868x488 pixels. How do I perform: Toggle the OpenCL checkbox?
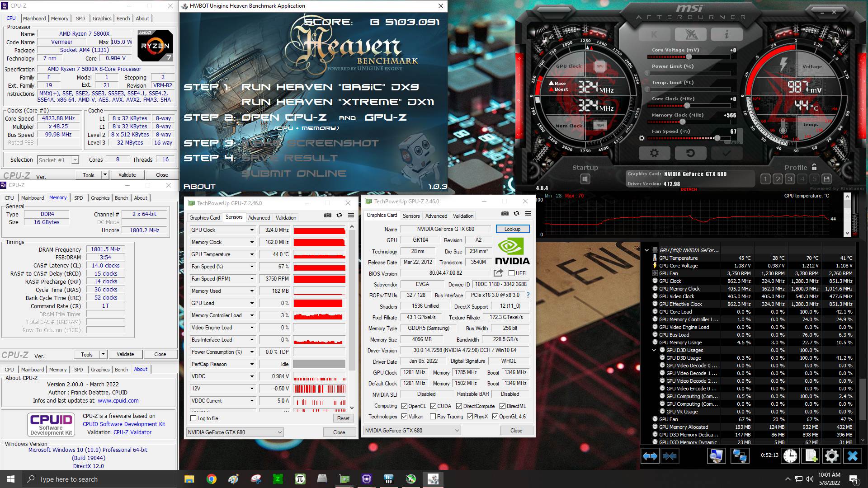404,406
